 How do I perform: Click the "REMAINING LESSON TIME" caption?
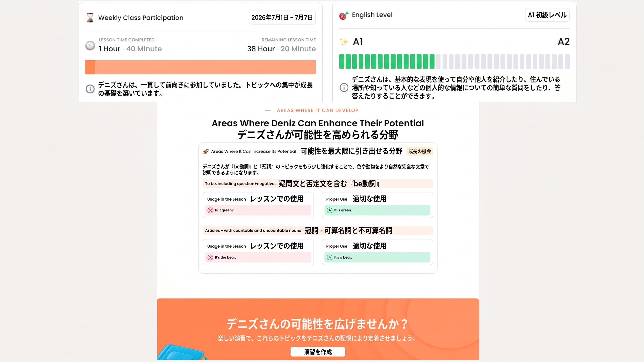click(x=289, y=40)
